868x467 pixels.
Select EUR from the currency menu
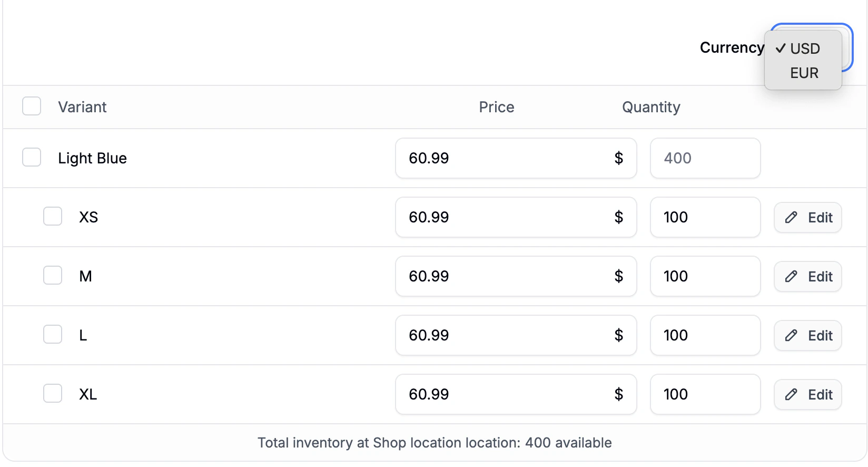pyautogui.click(x=804, y=73)
